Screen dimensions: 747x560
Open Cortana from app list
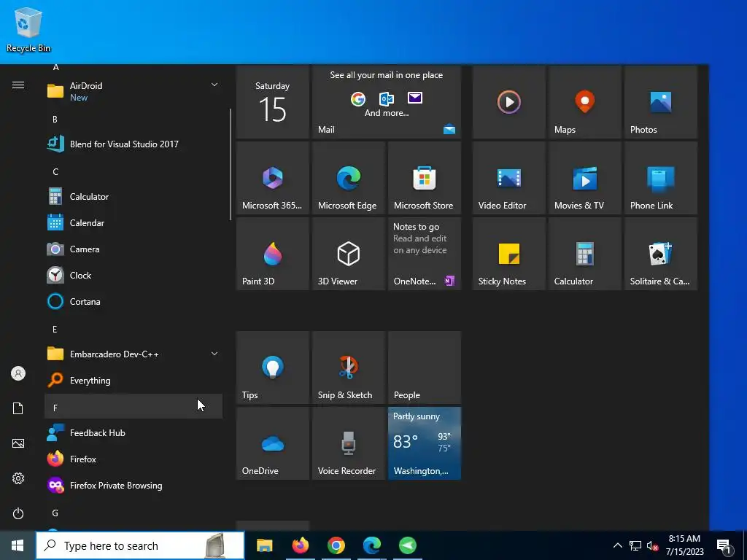pyautogui.click(x=133, y=301)
